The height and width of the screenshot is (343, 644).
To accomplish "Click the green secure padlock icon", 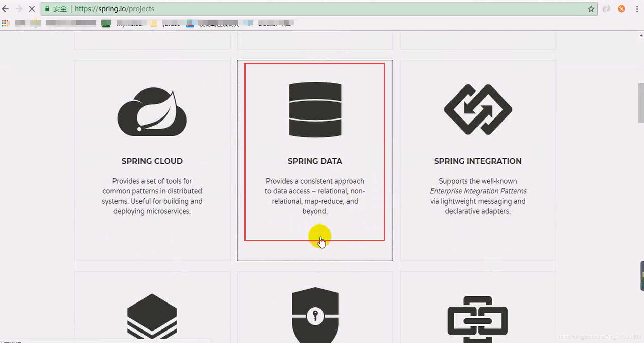I will point(47,9).
